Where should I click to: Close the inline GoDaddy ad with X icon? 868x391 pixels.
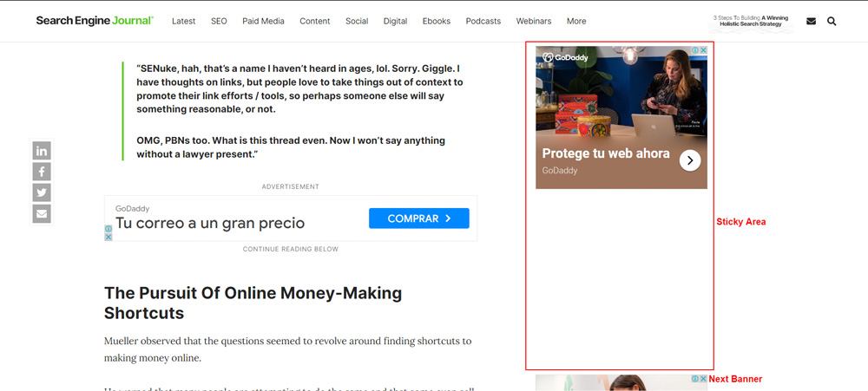(x=108, y=237)
